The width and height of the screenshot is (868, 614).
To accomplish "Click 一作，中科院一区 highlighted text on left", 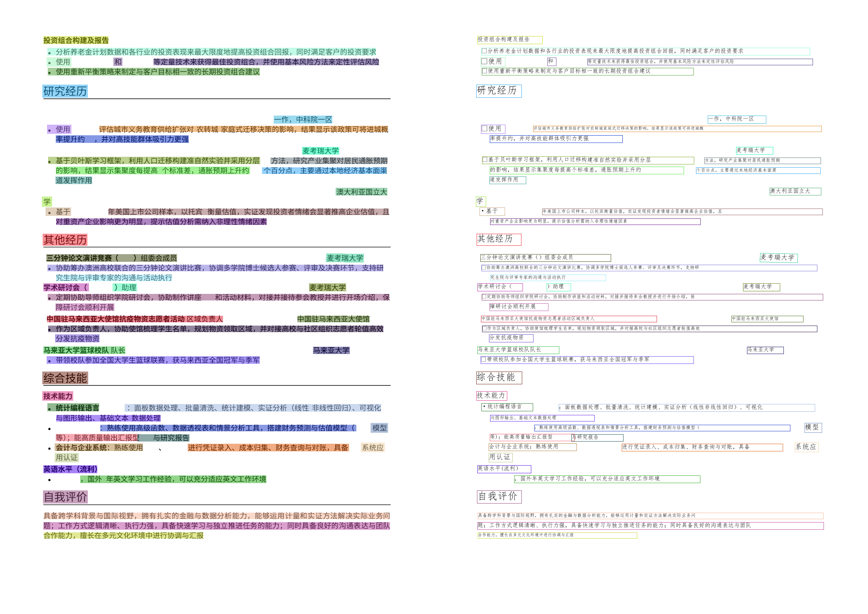I will coord(303,120).
